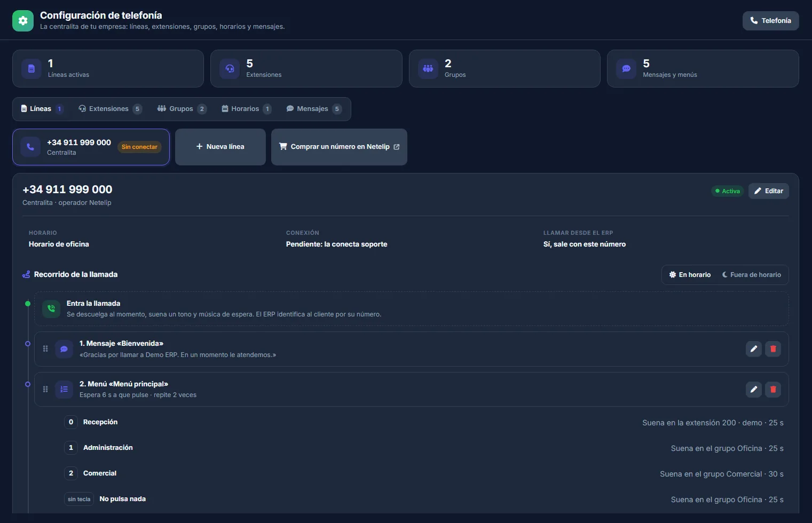Click the phone icon in +34 911 999 000 card
This screenshot has width=812, height=523.
click(30, 147)
